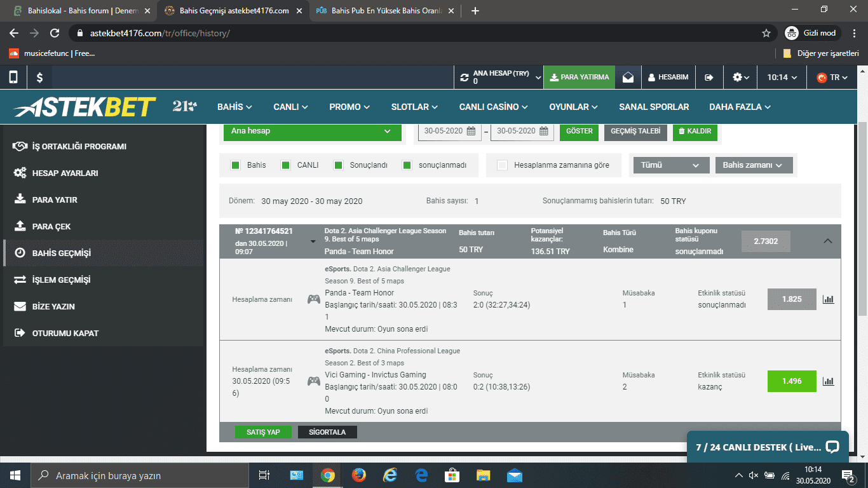Image resolution: width=868 pixels, height=488 pixels.
Task: Click the SİGORTALA button
Action: (327, 432)
